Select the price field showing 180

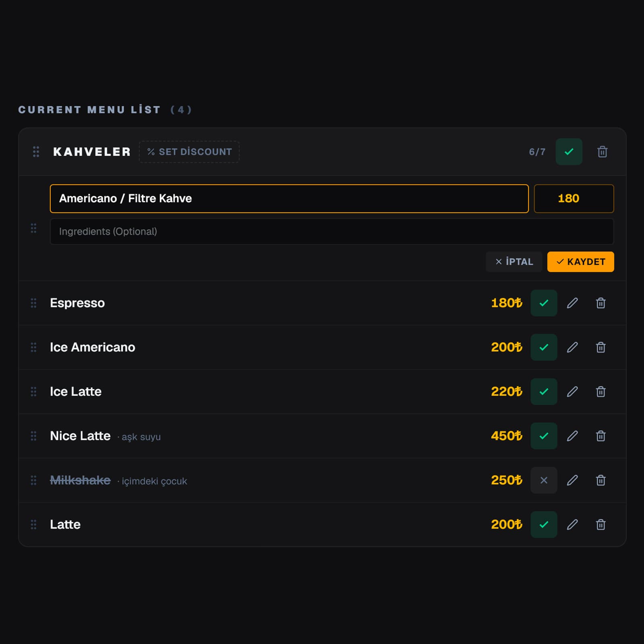coord(574,198)
